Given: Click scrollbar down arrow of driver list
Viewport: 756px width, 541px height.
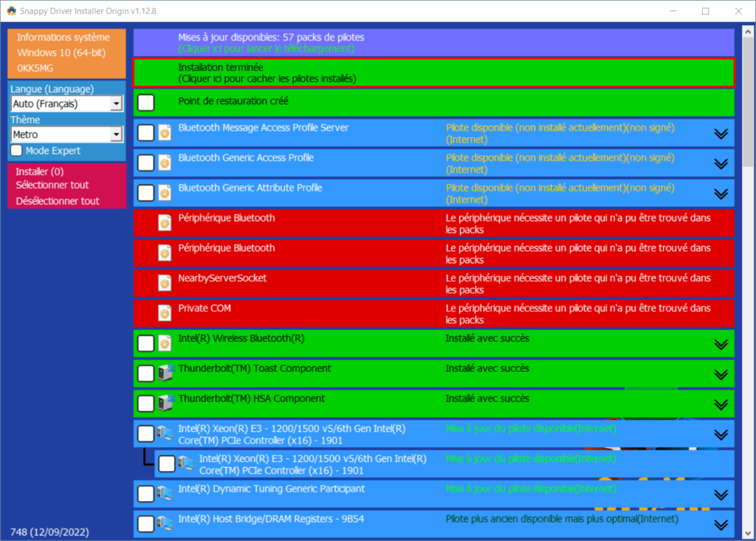Looking at the screenshot, I should [x=748, y=534].
